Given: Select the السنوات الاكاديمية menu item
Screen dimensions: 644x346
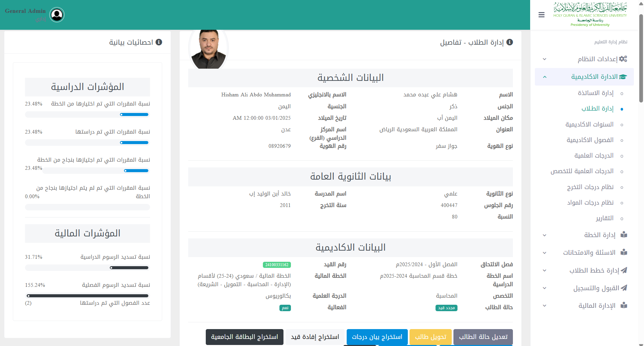Looking at the screenshot, I should [589, 124].
